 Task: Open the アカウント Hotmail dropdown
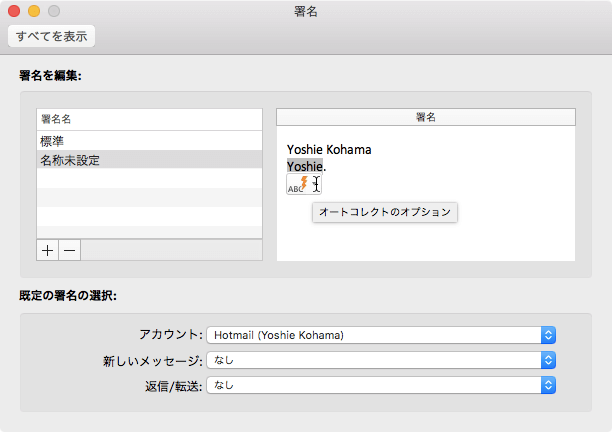[380, 335]
